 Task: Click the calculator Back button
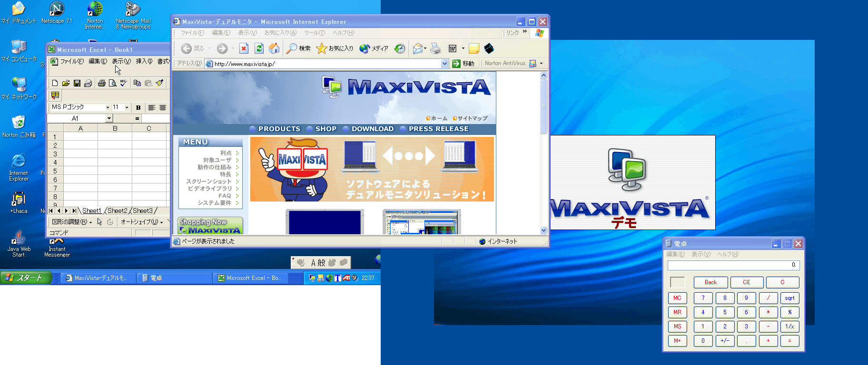point(710,282)
